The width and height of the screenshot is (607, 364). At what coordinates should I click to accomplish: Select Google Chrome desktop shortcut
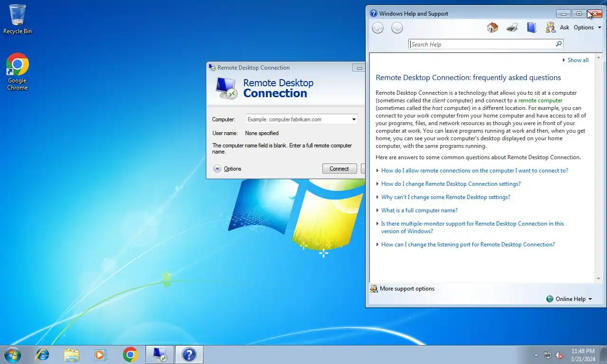tap(18, 72)
